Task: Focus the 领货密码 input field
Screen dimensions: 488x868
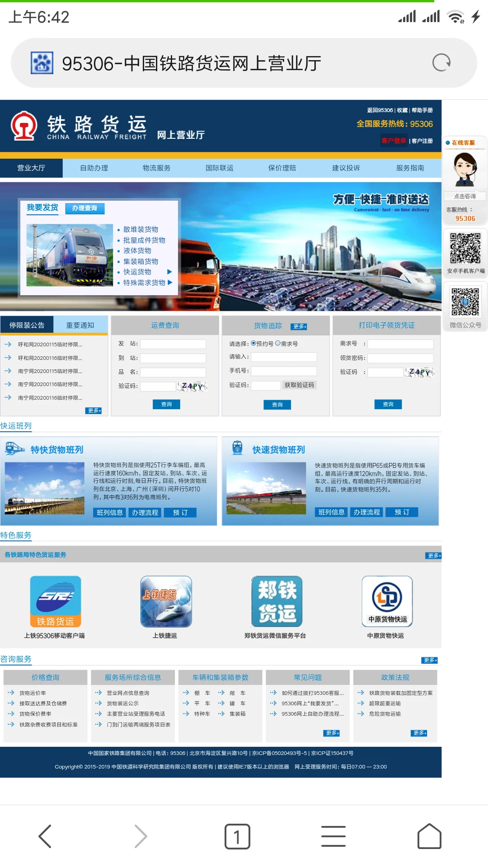Action: 400,358
